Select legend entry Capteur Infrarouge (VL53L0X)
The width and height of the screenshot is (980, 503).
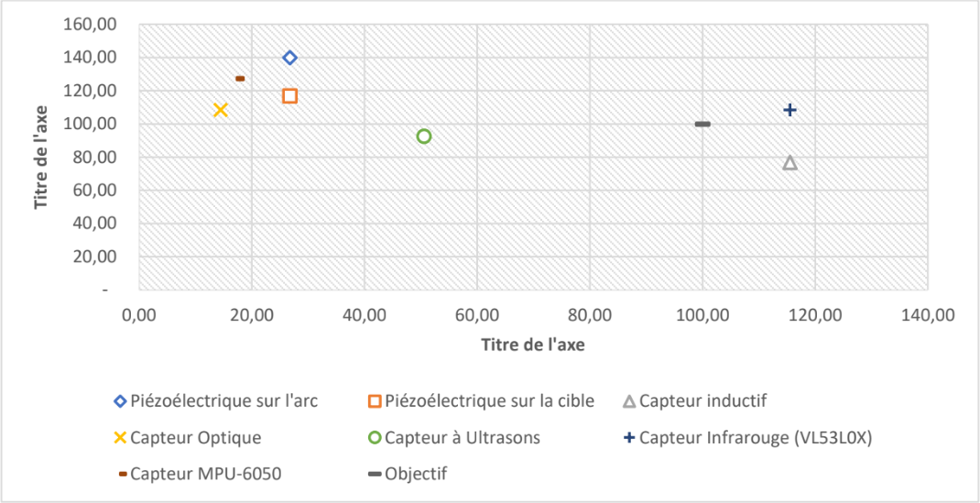747,437
